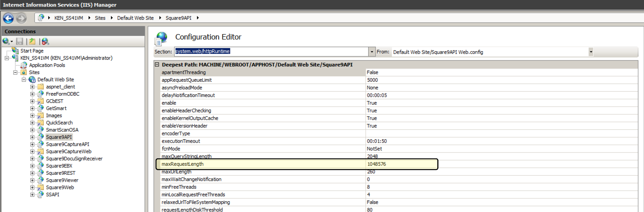Click the home globe icon in address bar

click(x=41, y=18)
